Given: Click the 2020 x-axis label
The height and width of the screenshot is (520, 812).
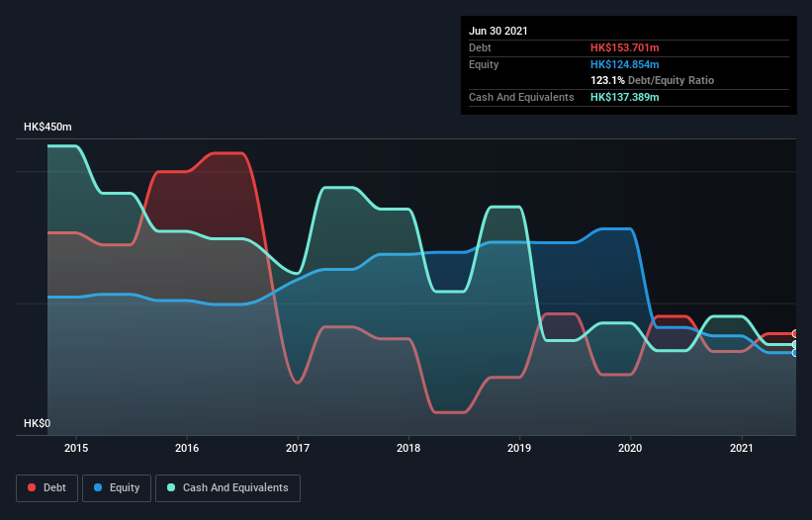Looking at the screenshot, I should tap(630, 448).
